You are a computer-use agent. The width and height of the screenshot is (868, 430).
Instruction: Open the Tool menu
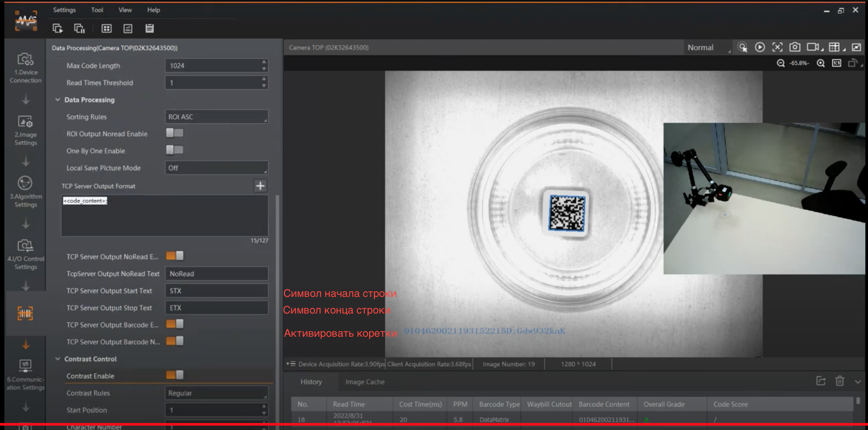click(97, 10)
